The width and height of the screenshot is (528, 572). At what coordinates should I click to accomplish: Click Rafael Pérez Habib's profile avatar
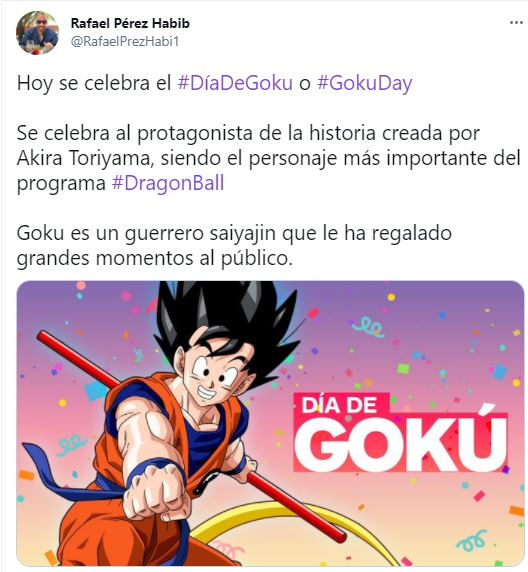(x=37, y=33)
